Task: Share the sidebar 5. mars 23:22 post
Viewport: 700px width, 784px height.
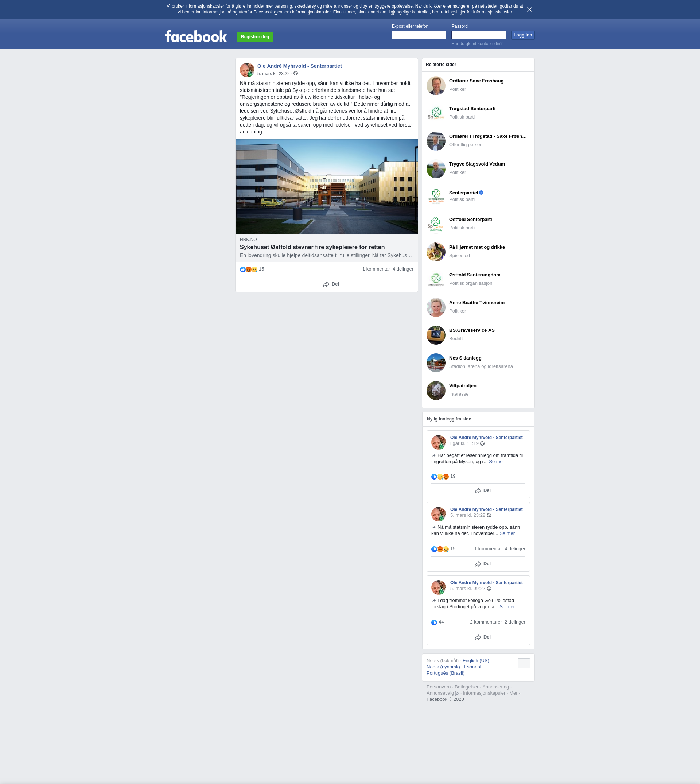Action: click(482, 564)
